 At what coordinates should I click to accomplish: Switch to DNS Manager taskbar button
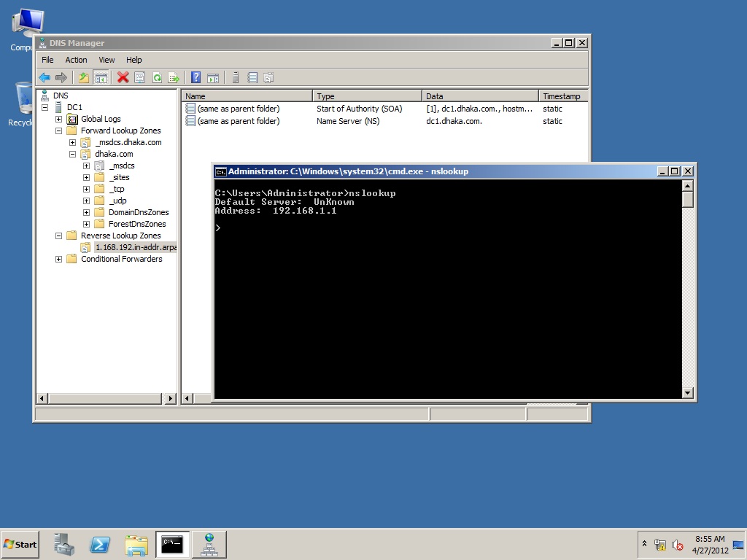pos(209,544)
